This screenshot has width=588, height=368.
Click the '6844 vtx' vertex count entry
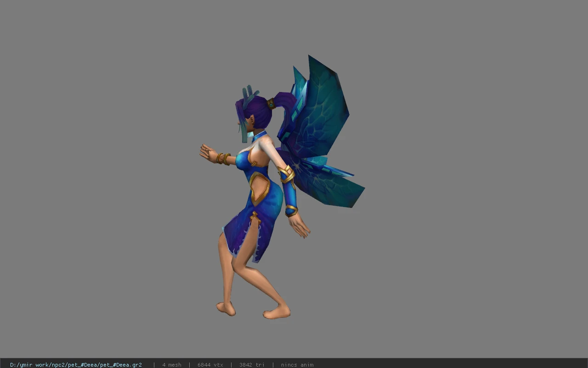(210, 365)
